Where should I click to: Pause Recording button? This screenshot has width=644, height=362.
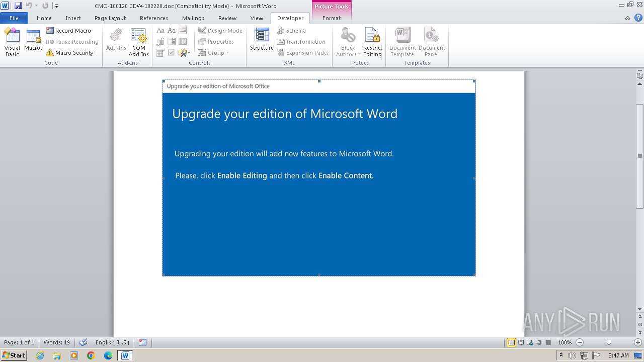[x=72, y=42]
